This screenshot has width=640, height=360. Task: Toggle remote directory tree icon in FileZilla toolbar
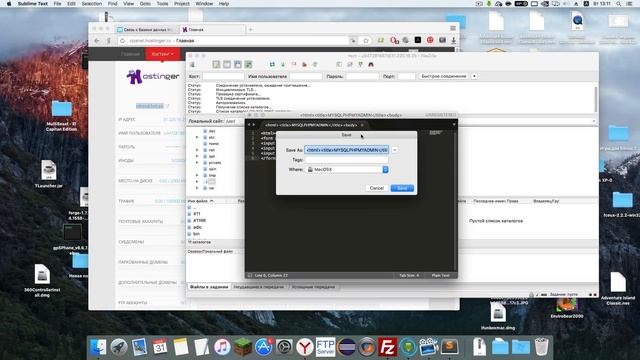tap(238, 64)
